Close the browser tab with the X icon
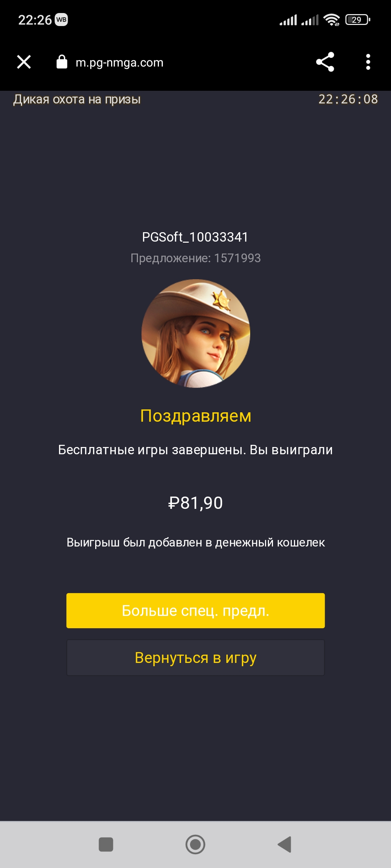The image size is (391, 868). 24,62
